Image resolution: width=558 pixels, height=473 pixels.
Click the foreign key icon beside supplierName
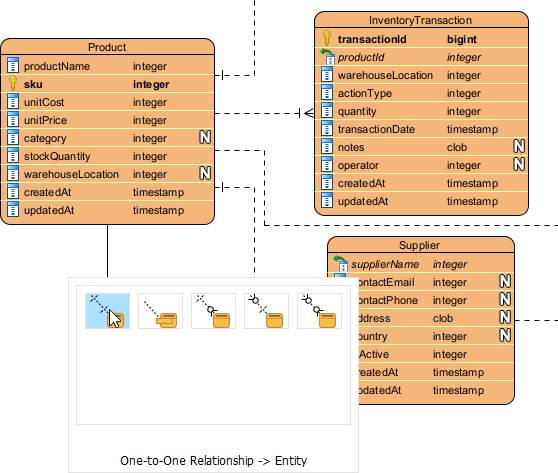(x=341, y=264)
